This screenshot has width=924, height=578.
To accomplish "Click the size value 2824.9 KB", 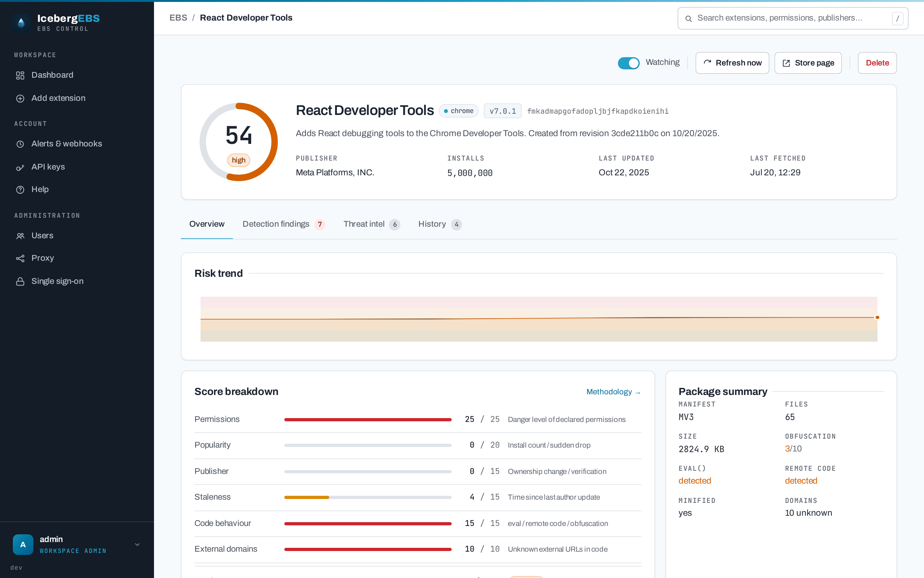I will coord(701,449).
